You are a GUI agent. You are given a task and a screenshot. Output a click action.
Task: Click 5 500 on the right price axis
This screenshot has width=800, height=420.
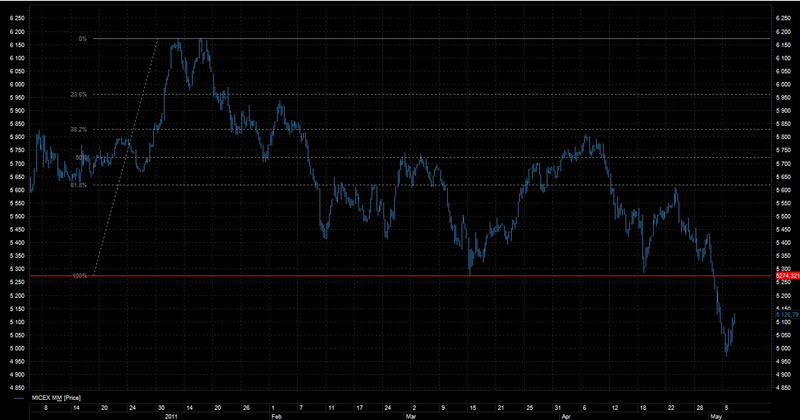pyautogui.click(x=783, y=216)
